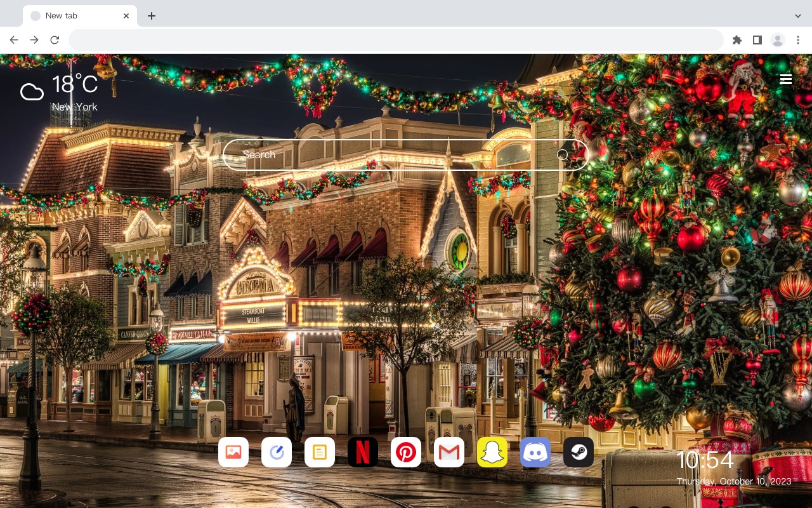Open the Extensions puzzle icon
This screenshot has width=812, height=508.
pos(737,40)
